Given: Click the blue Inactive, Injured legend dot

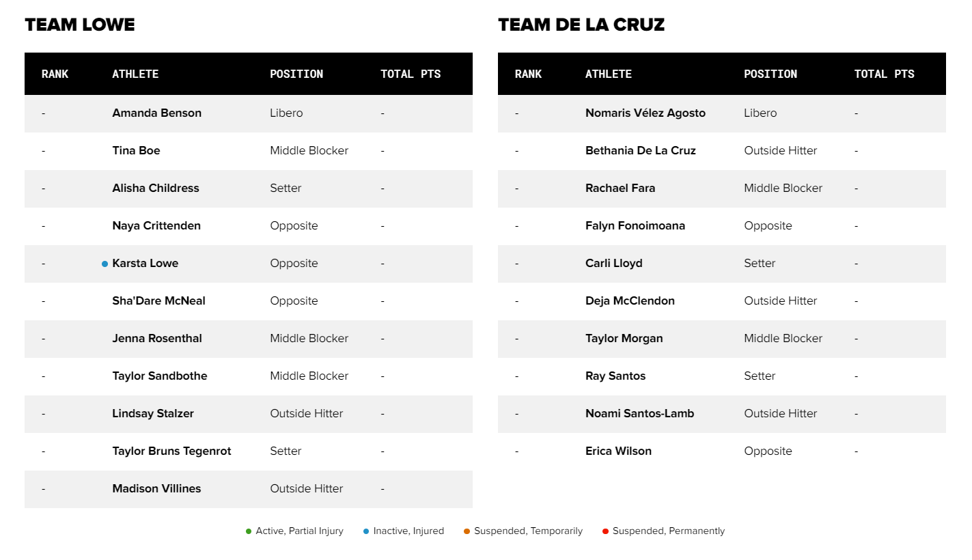Looking at the screenshot, I should coord(366,531).
